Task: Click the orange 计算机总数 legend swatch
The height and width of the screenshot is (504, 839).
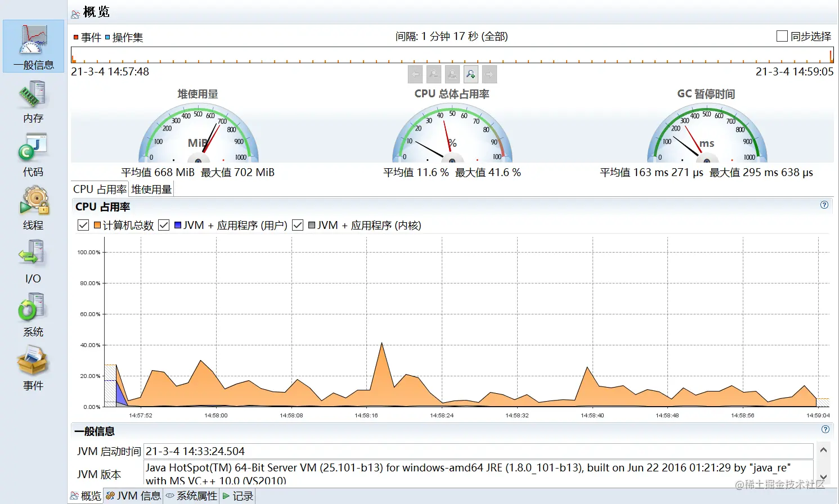Action: click(97, 225)
